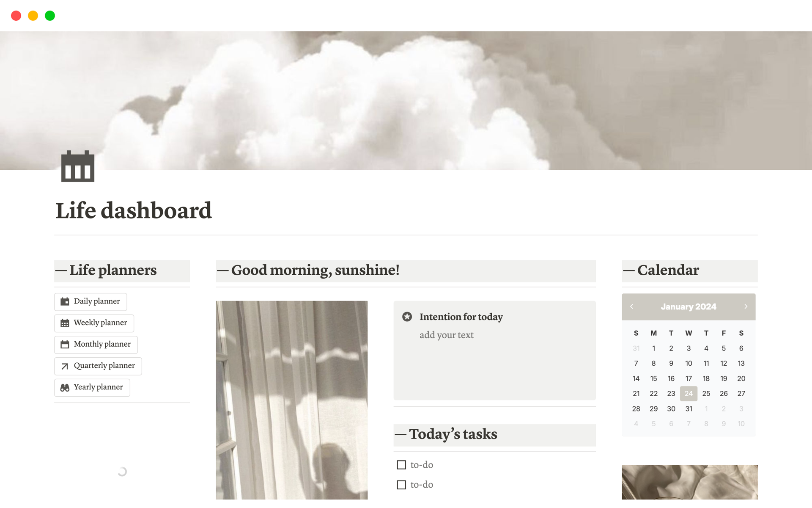Click the Today's tasks heading
This screenshot has height=508, width=812.
point(446,434)
